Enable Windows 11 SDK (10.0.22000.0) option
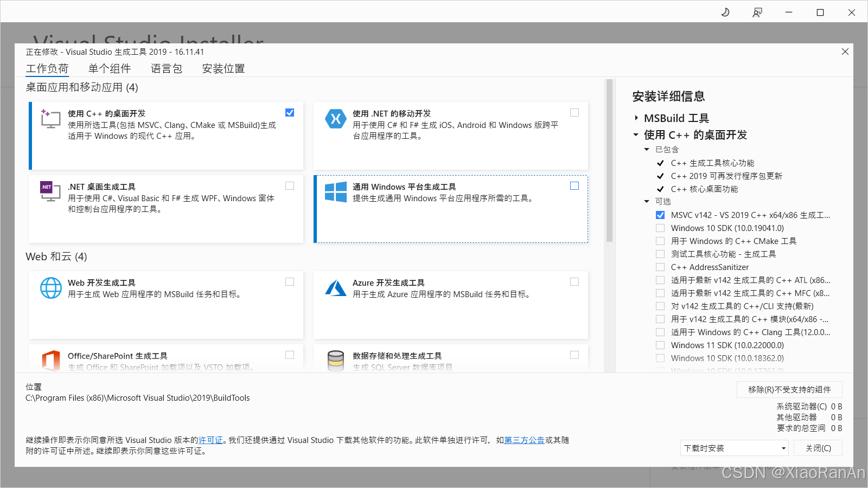Image resolution: width=868 pixels, height=488 pixels. pos(660,345)
